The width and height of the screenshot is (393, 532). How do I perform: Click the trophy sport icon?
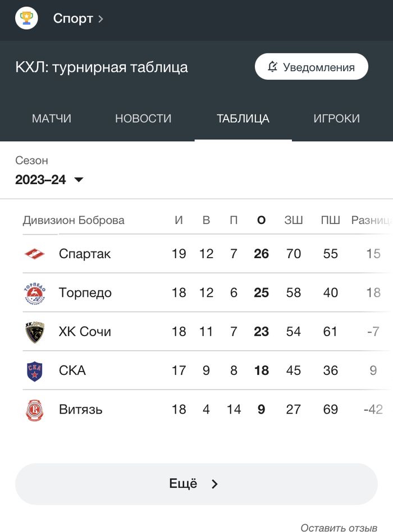click(26, 19)
